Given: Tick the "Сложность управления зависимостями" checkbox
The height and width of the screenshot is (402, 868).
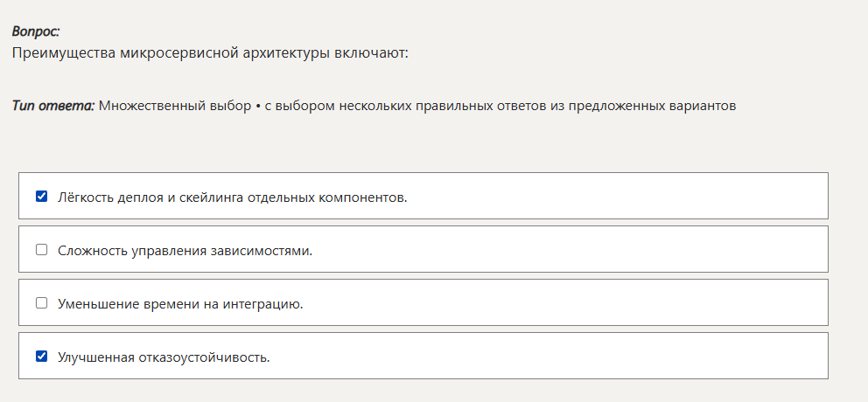Looking at the screenshot, I should [x=41, y=250].
